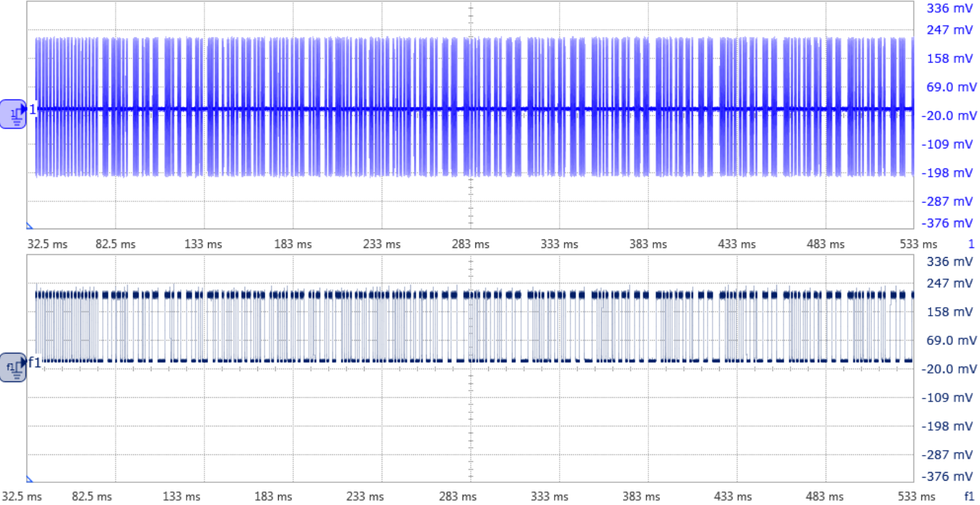980x505 pixels.
Task: Click 69.0 mV on the channel 1 scale
Action: [950, 87]
